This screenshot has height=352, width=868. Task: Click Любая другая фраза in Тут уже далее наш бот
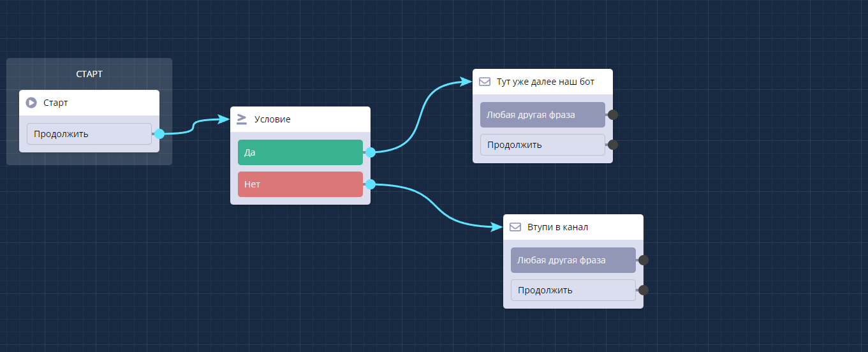543,115
